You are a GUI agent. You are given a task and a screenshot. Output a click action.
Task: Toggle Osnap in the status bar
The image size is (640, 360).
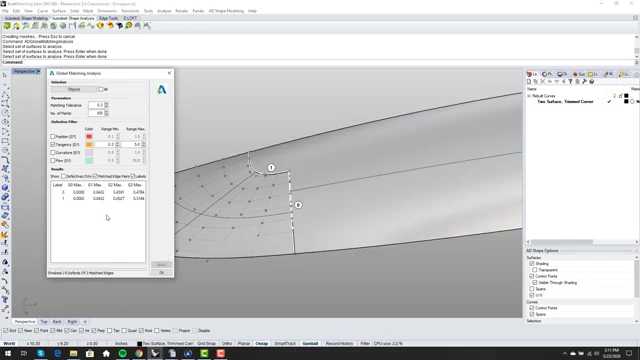[262, 344]
